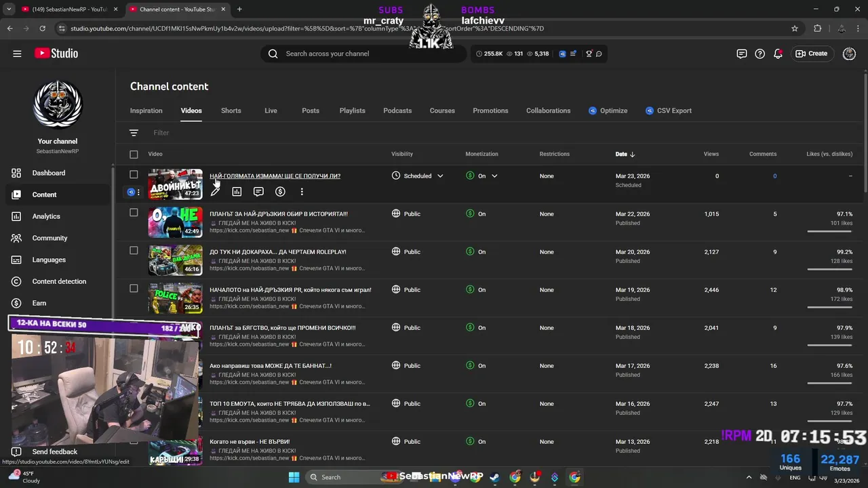Open Content in the sidebar

click(x=58, y=195)
